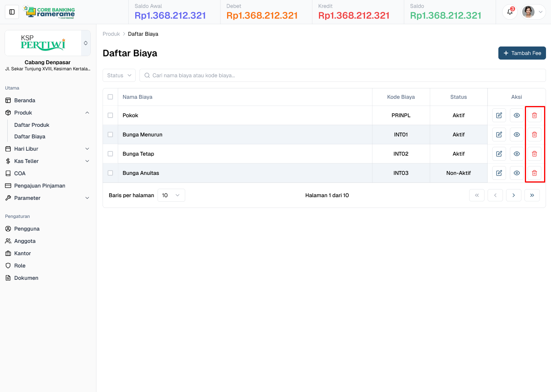Click Produk in the breadcrumb trail
The image size is (551, 392).
click(111, 34)
